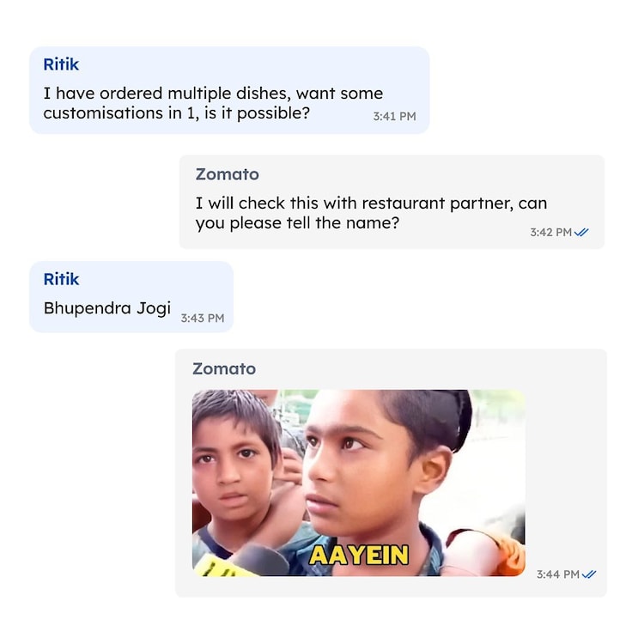Click the Ritik name above Bhupendra Jogi
Image resolution: width=644 pixels, height=644 pixels.
[x=61, y=279]
